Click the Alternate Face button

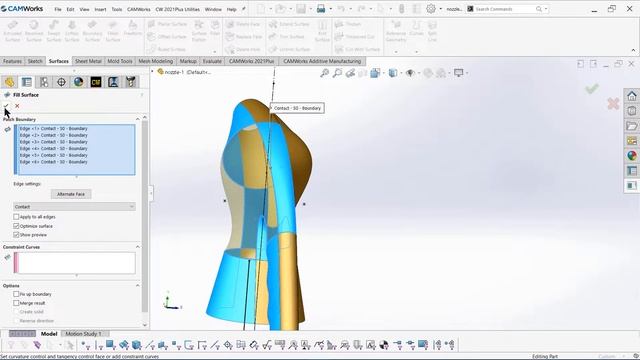click(71, 194)
